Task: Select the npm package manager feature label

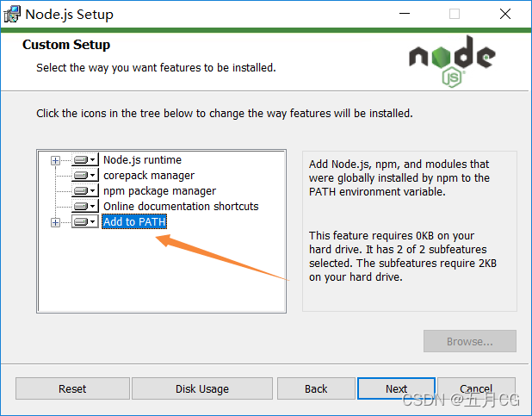Action: click(x=159, y=191)
